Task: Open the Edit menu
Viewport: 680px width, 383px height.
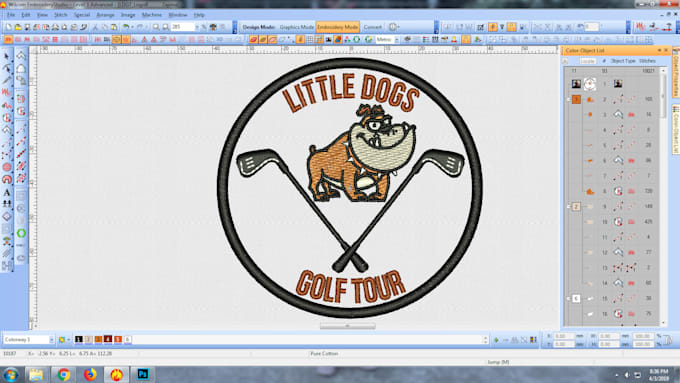Action: pos(26,15)
